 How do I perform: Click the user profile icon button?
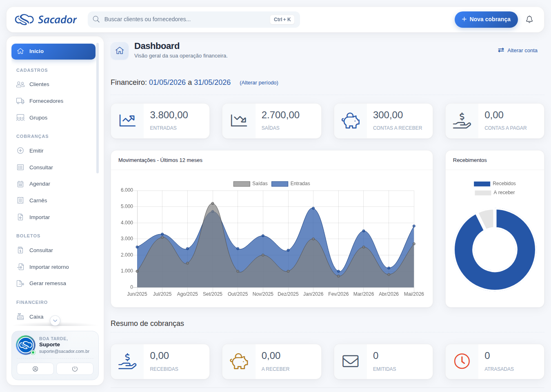[35, 369]
